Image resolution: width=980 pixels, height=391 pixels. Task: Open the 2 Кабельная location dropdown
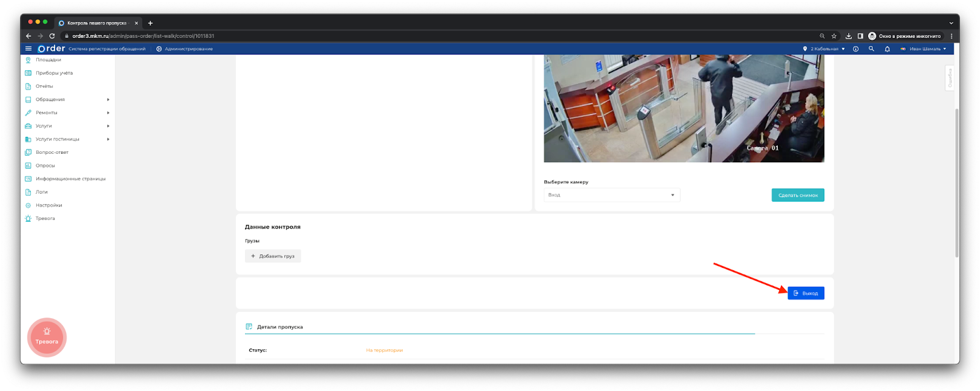pyautogui.click(x=824, y=49)
